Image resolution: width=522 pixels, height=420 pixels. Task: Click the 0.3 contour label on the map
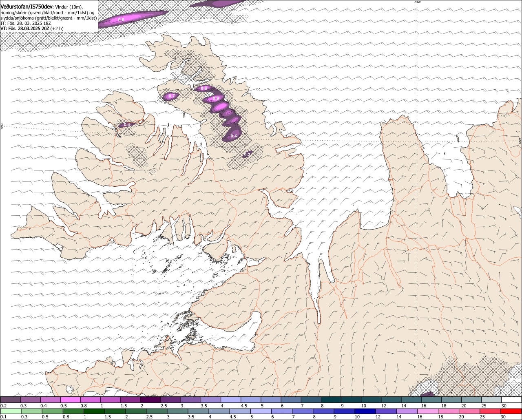247,155
